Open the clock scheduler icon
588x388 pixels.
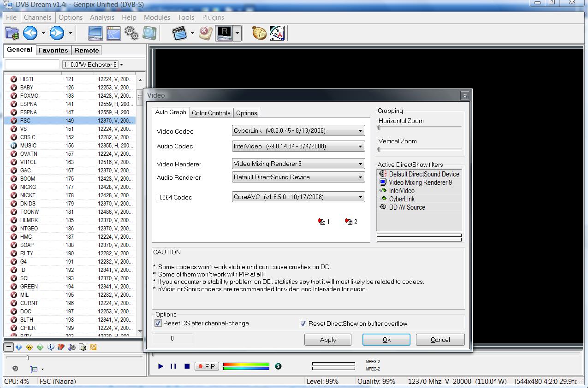coord(277,33)
